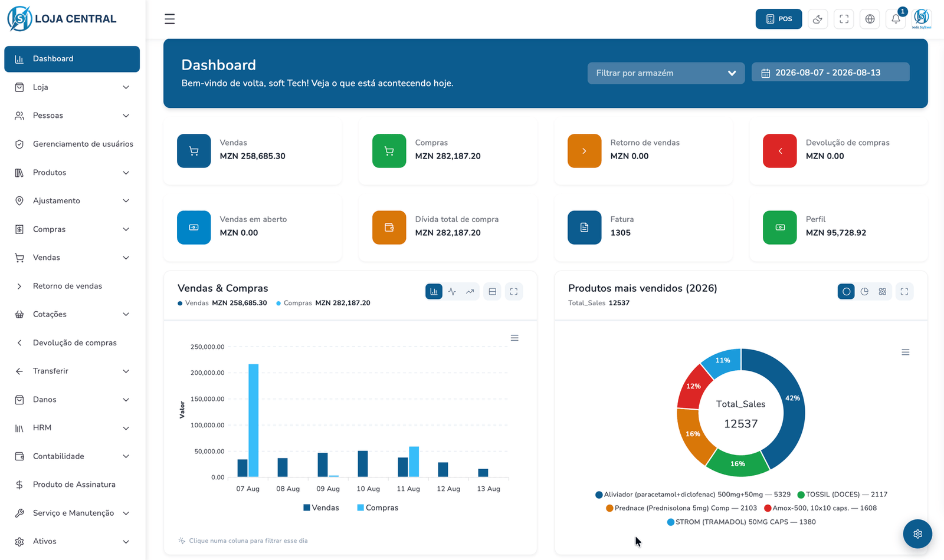Click the Loja Central logo

pos(62,19)
